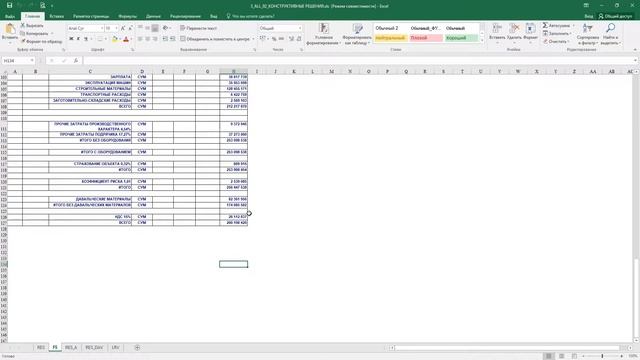The image size is (640, 360).
Task: Open the number format dropdown (Общий)
Action: click(x=300, y=28)
